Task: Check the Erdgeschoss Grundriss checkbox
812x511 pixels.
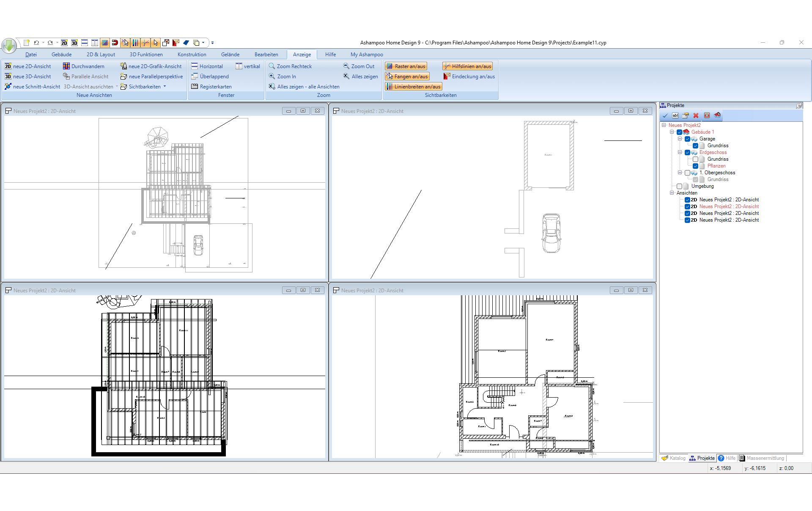Action: pyautogui.click(x=695, y=159)
